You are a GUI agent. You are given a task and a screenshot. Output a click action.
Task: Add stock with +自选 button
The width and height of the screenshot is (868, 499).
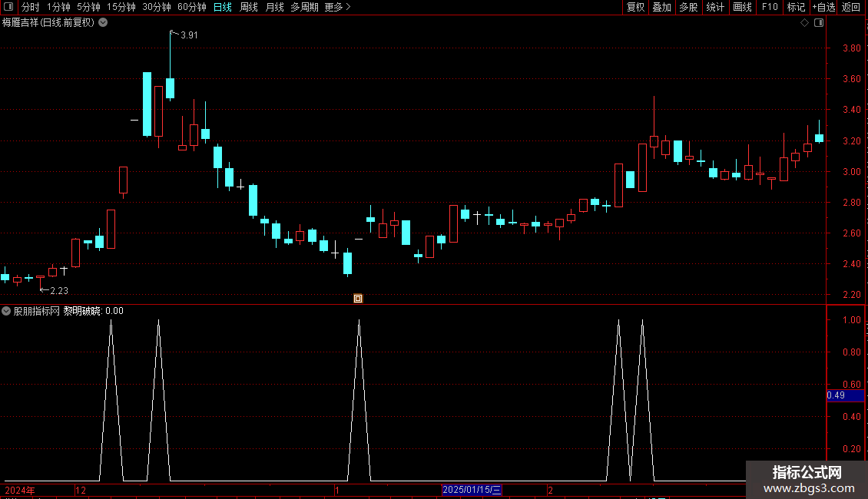click(x=823, y=7)
